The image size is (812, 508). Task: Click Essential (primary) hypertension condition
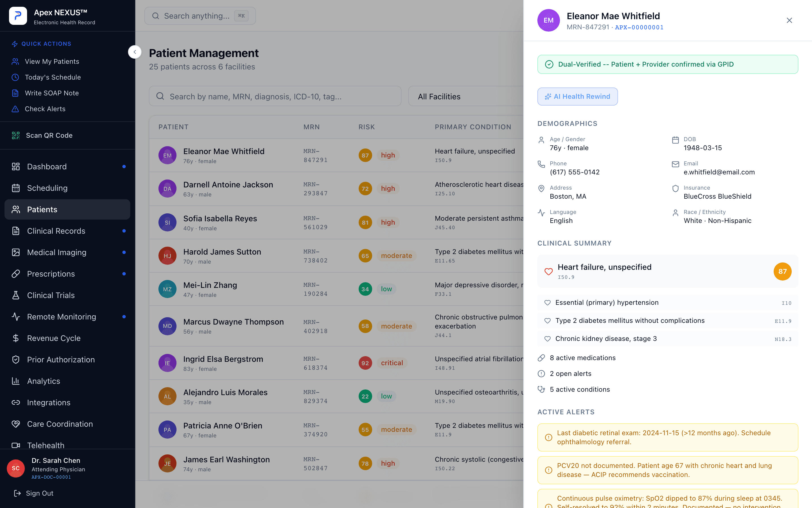click(668, 302)
